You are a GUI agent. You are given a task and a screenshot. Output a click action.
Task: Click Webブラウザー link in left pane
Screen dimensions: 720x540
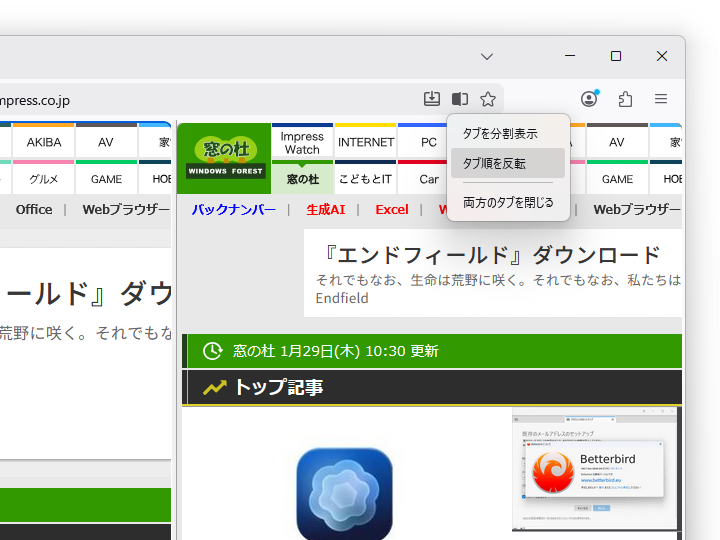[126, 210]
